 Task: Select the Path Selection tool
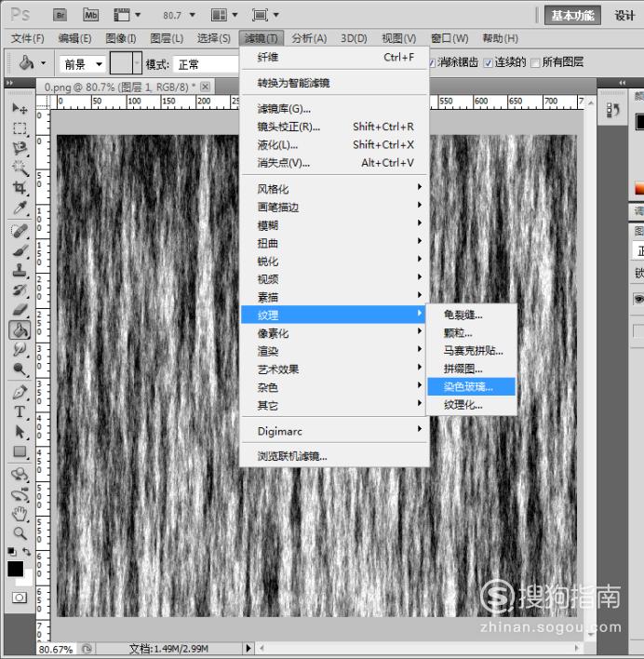click(x=20, y=432)
